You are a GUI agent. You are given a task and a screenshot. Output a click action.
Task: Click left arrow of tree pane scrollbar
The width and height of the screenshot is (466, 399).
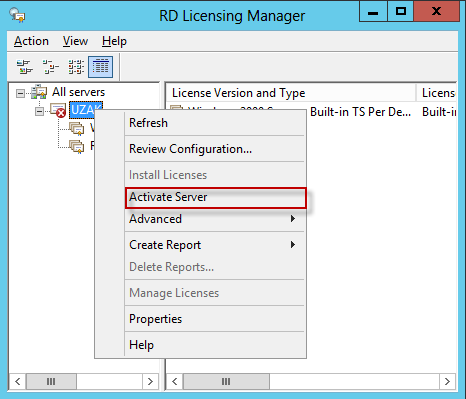click(x=18, y=381)
